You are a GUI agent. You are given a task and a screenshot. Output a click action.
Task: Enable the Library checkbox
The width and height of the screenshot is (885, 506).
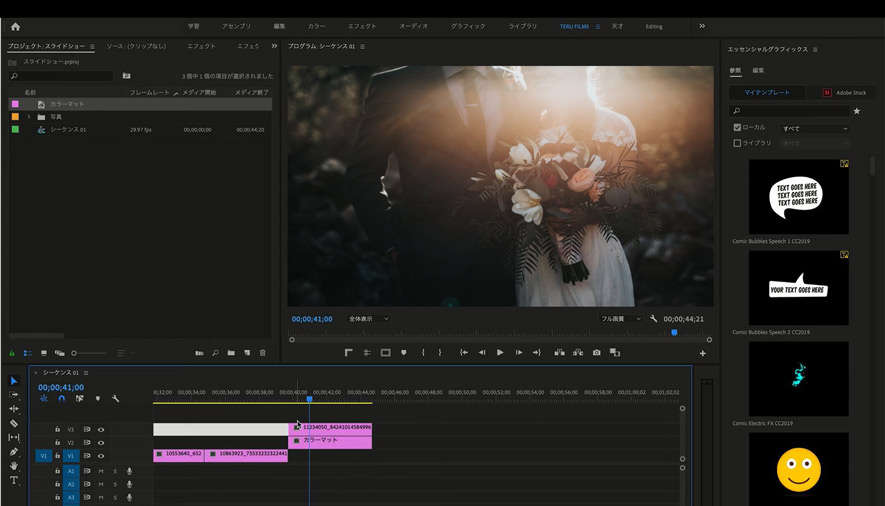[737, 143]
